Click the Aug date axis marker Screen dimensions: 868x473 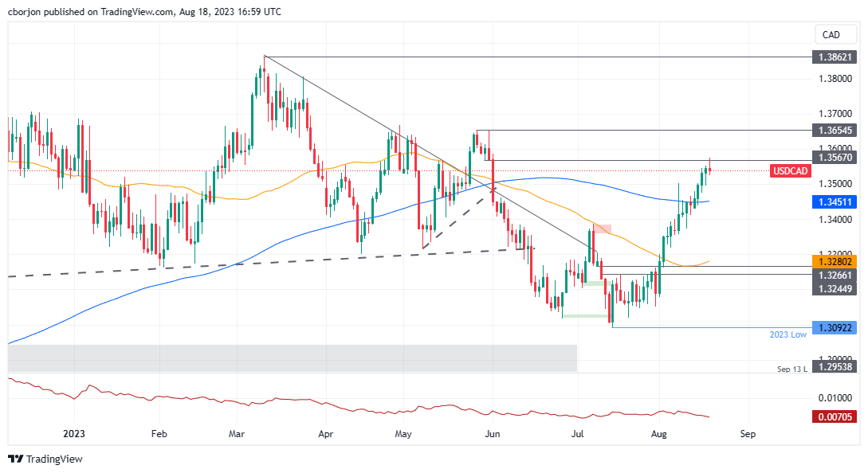tap(658, 434)
